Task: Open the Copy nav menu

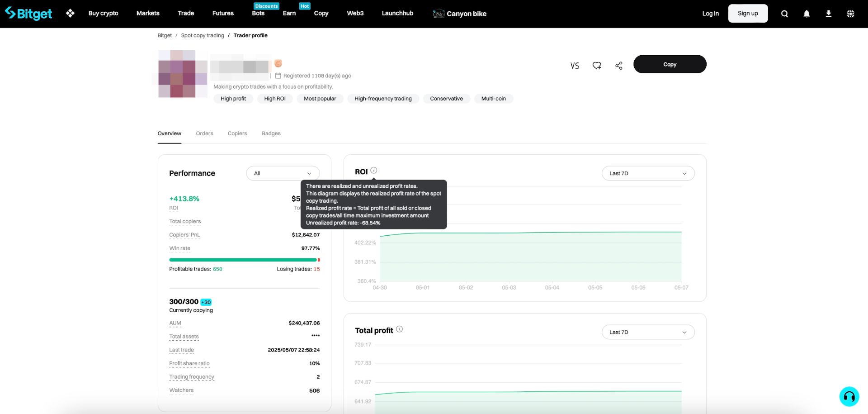Action: (x=321, y=14)
